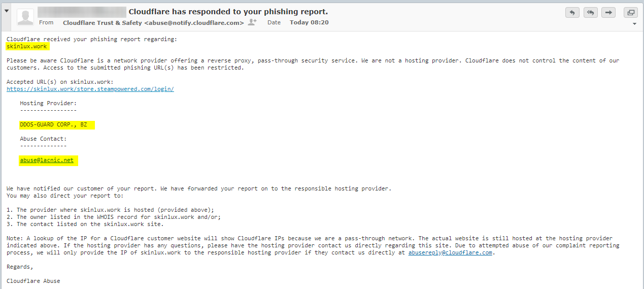Click the highlighted skinlux.work domain text

[27, 46]
